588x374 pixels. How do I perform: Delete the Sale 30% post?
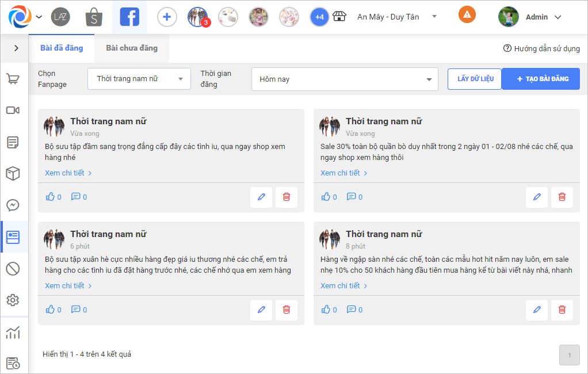pyautogui.click(x=562, y=197)
